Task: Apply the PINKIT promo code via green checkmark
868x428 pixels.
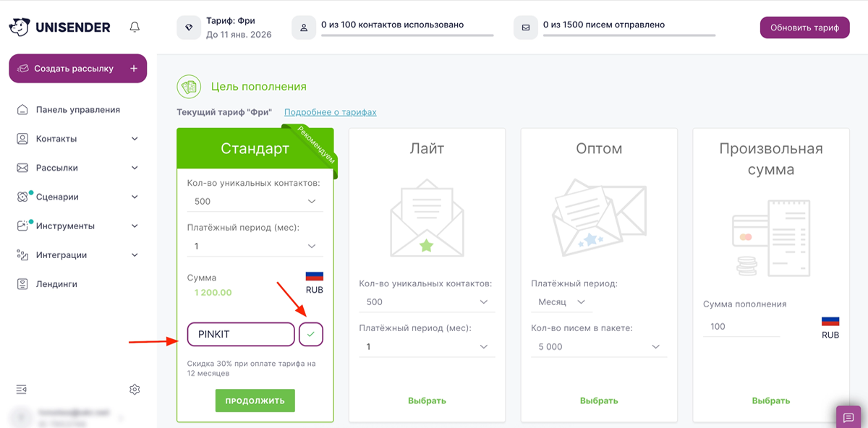Action: click(311, 334)
